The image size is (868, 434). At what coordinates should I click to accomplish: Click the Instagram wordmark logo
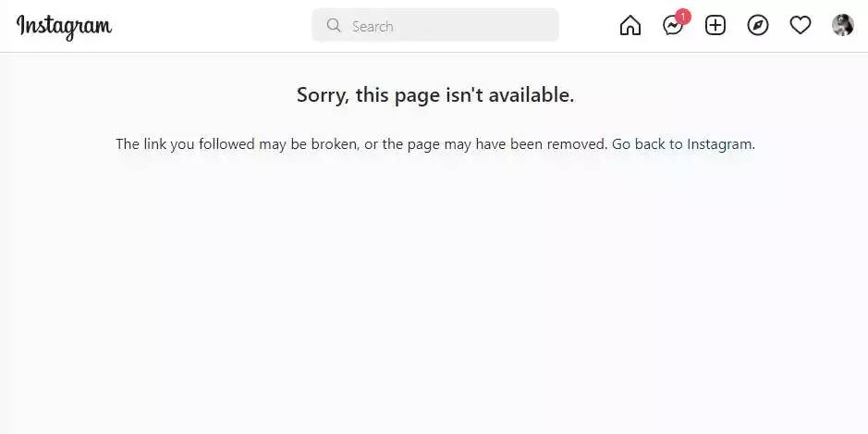click(x=64, y=27)
